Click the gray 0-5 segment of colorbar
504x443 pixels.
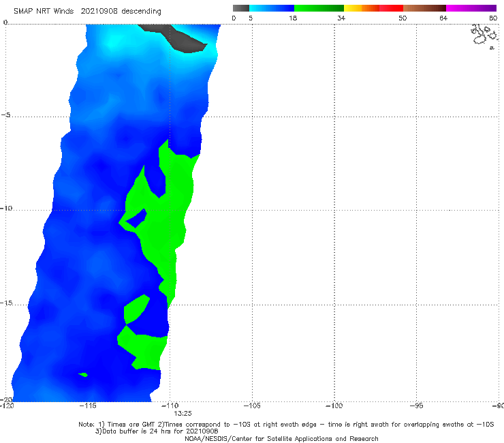tap(241, 8)
